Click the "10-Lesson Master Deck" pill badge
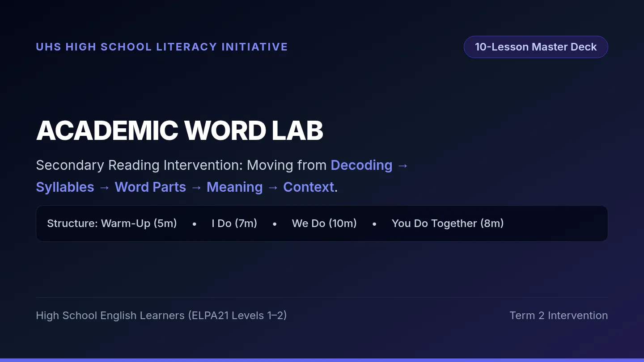This screenshot has width=644, height=362. click(x=536, y=47)
